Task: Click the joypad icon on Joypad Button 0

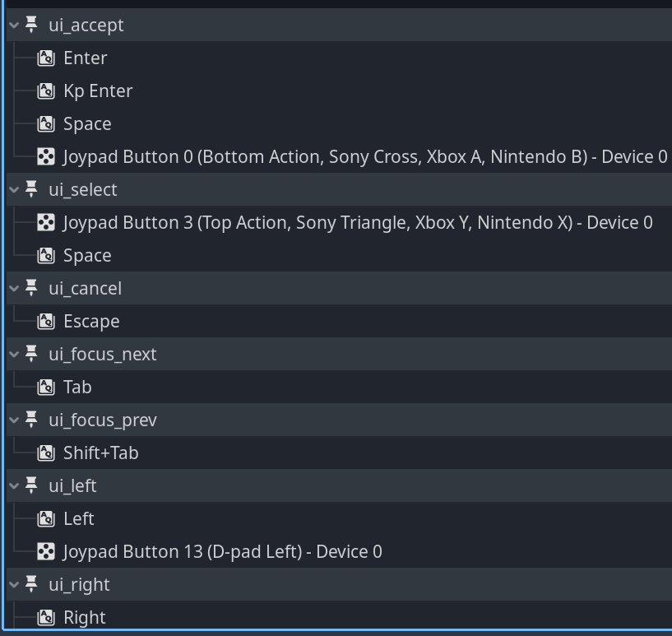Action: tap(47, 156)
